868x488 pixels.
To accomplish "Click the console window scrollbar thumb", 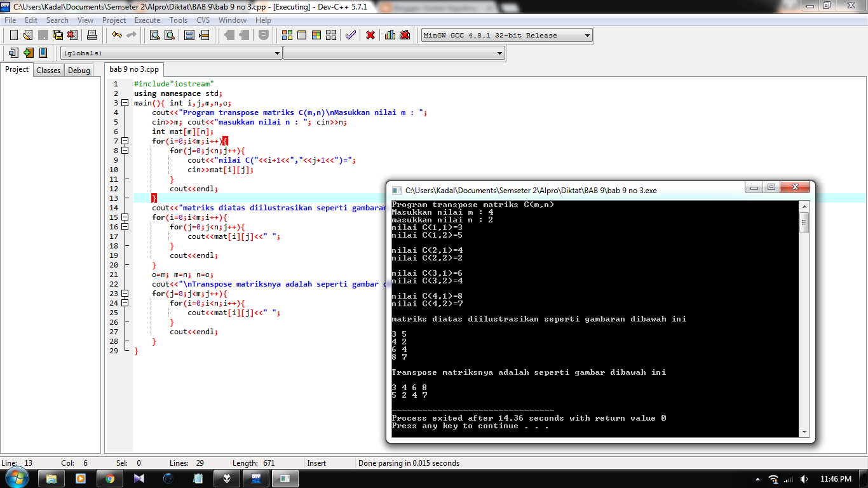I will [804, 223].
